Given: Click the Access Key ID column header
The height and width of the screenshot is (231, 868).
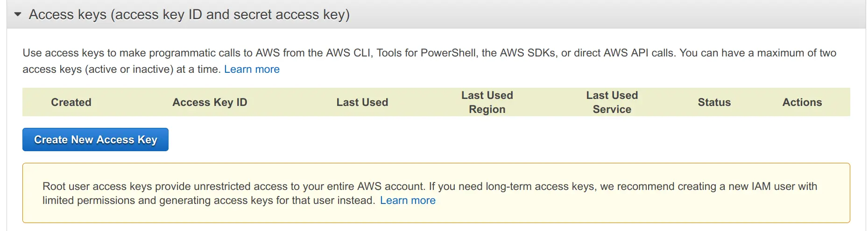Looking at the screenshot, I should pos(210,102).
